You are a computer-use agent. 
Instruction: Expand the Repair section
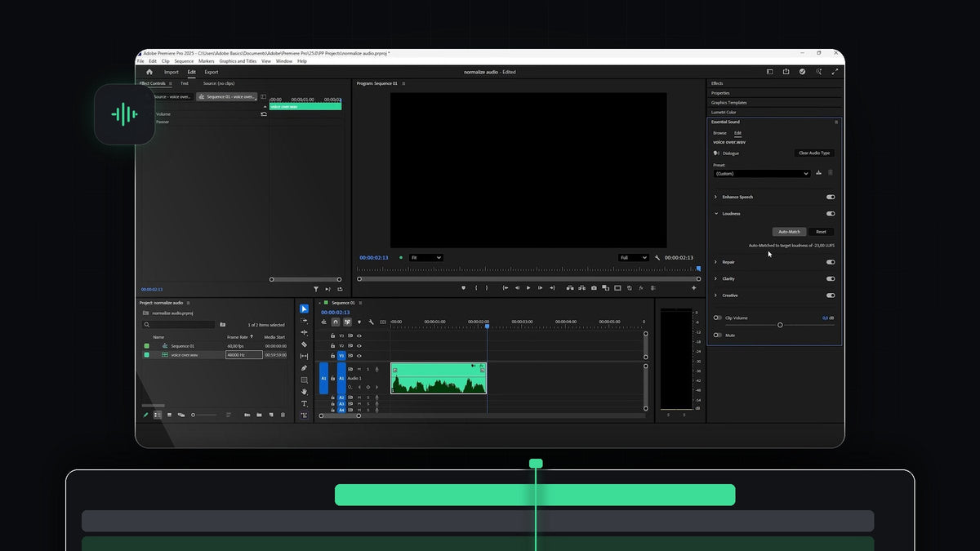point(716,262)
